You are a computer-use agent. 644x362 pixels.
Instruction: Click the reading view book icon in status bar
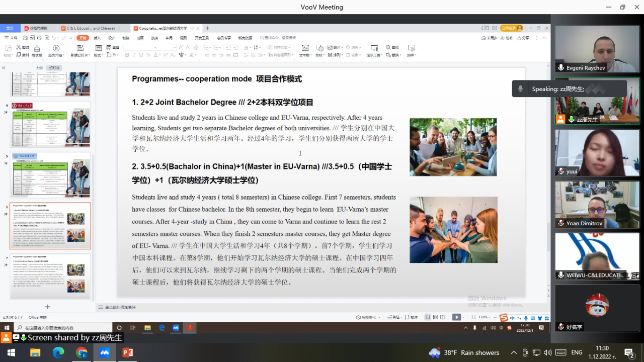click(443, 317)
